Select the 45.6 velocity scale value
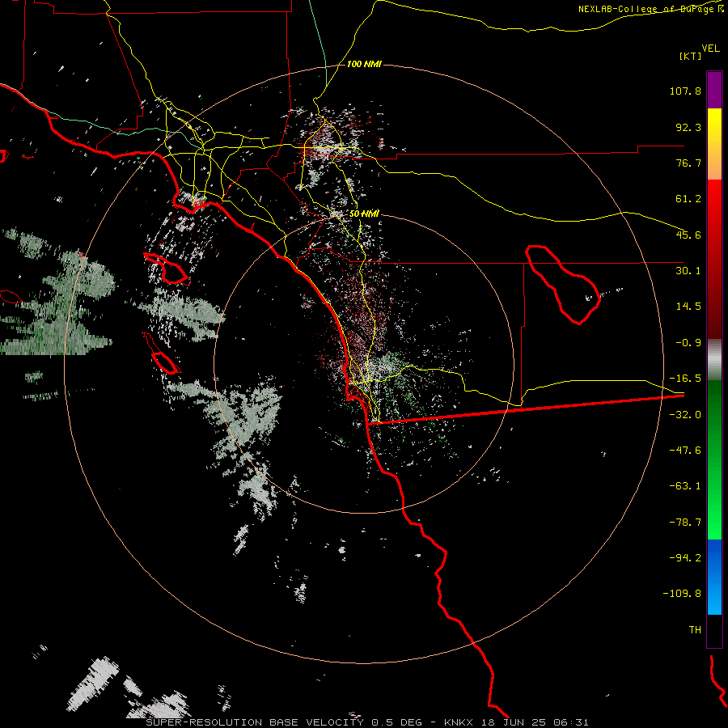 [x=688, y=235]
